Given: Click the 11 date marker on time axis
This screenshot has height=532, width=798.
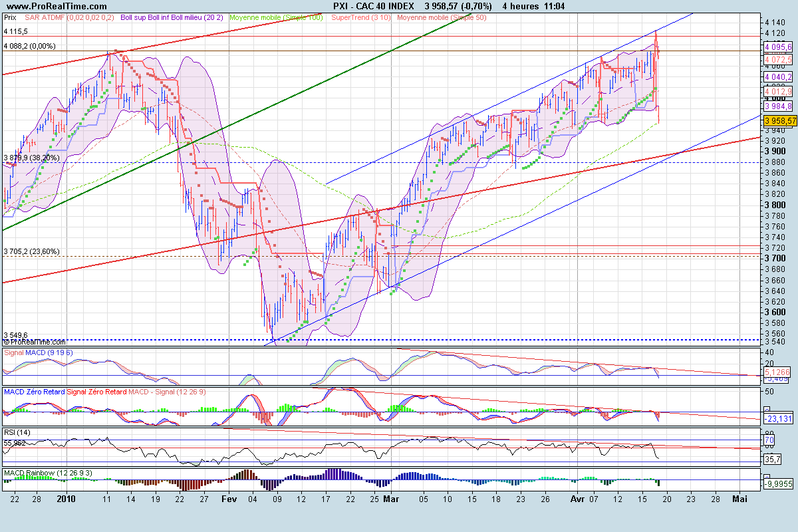Looking at the screenshot, I should [106, 497].
